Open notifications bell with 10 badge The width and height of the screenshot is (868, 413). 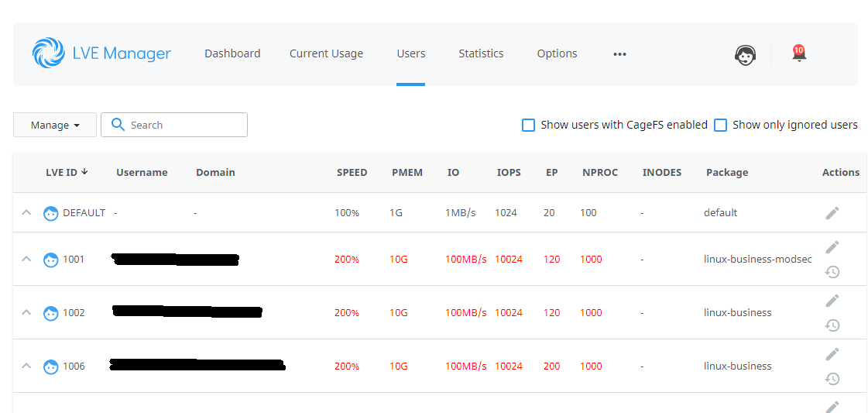coord(799,53)
